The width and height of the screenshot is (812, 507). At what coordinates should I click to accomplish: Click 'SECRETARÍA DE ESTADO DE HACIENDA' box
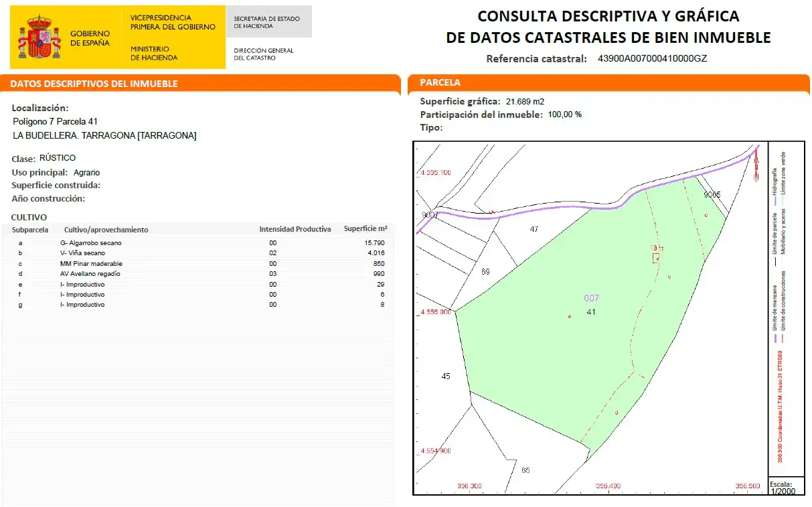point(269,22)
